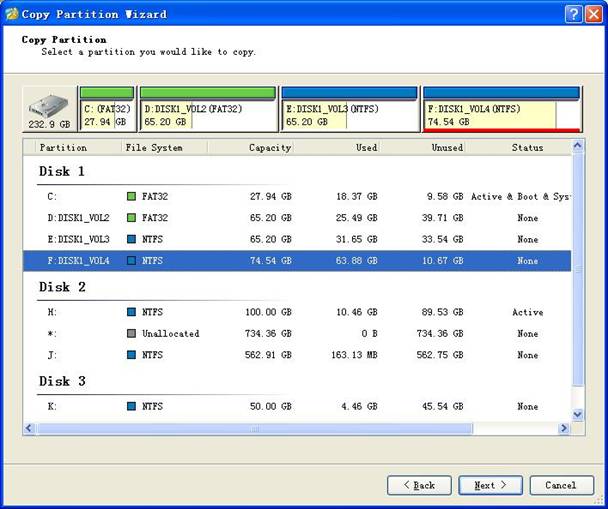
Task: Select the C: FAT32 partition block in disk map
Action: pos(107,115)
